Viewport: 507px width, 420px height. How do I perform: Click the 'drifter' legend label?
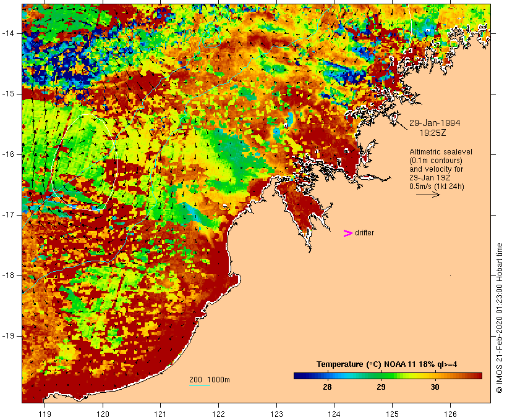[x=364, y=233]
